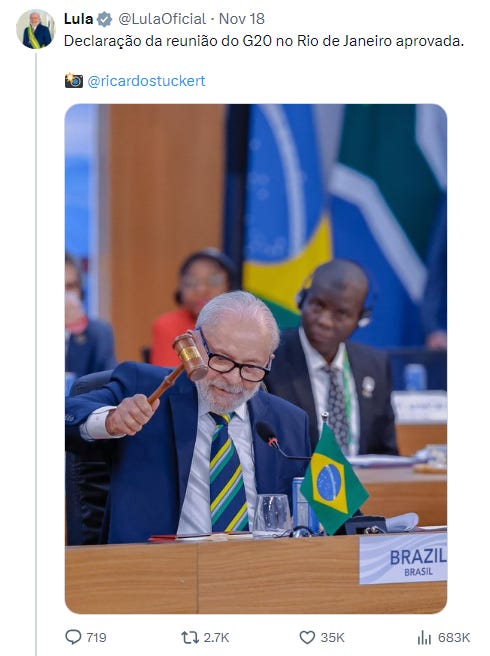Open the attached photo of Lula holding gavel
This screenshot has height=656, width=490.
(256, 359)
